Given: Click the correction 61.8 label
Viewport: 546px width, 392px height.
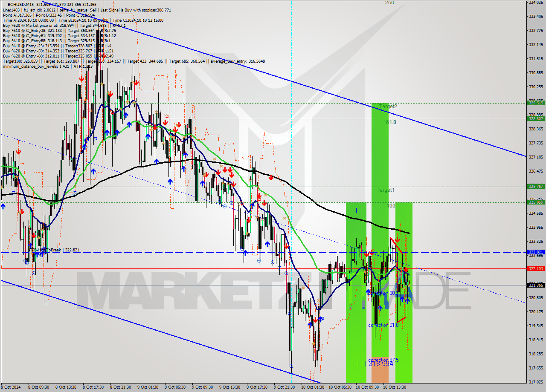Looking at the screenshot, I should (x=383, y=325).
